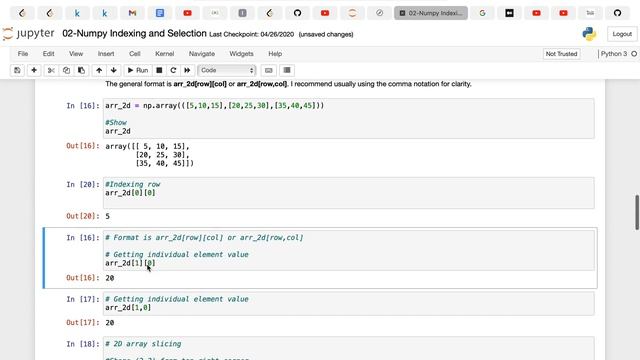Click the Jupyter logo
Viewport: 640px width, 360px height.
pos(28,33)
